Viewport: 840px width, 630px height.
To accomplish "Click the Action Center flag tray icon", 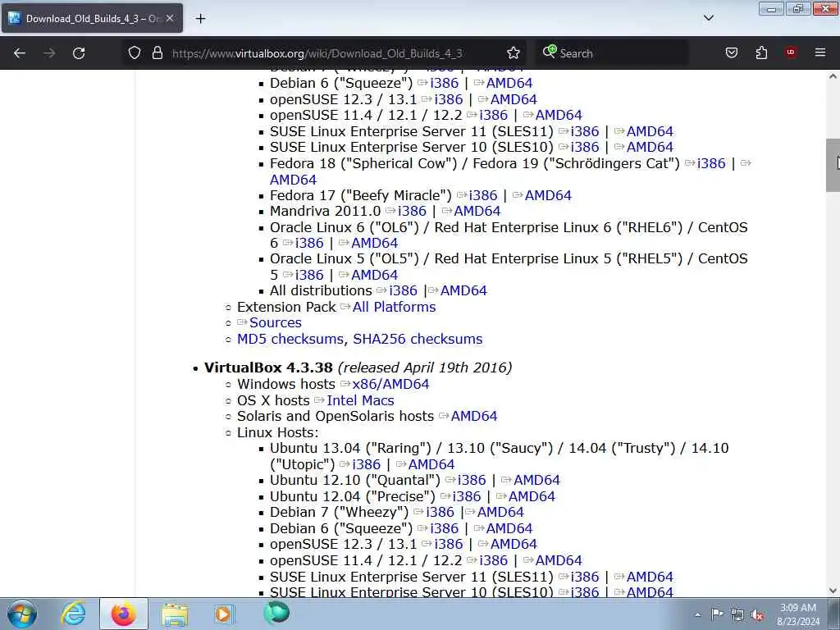I will click(x=717, y=614).
